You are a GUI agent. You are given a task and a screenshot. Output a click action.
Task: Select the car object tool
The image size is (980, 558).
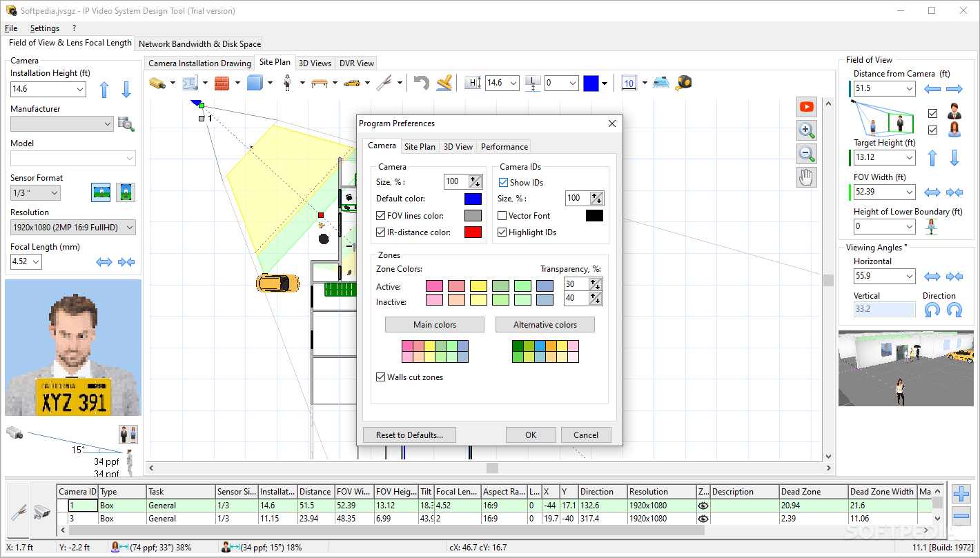[353, 83]
